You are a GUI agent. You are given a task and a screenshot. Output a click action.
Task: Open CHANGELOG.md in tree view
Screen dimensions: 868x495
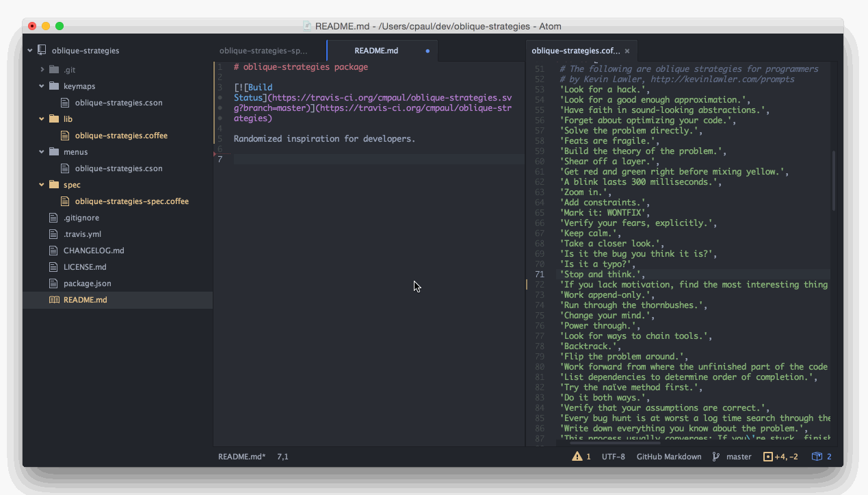(94, 251)
